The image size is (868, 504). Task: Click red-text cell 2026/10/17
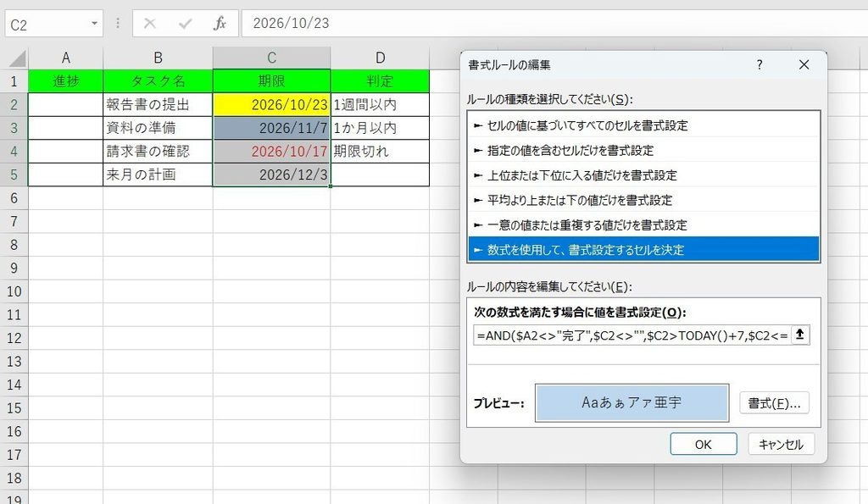(x=272, y=151)
